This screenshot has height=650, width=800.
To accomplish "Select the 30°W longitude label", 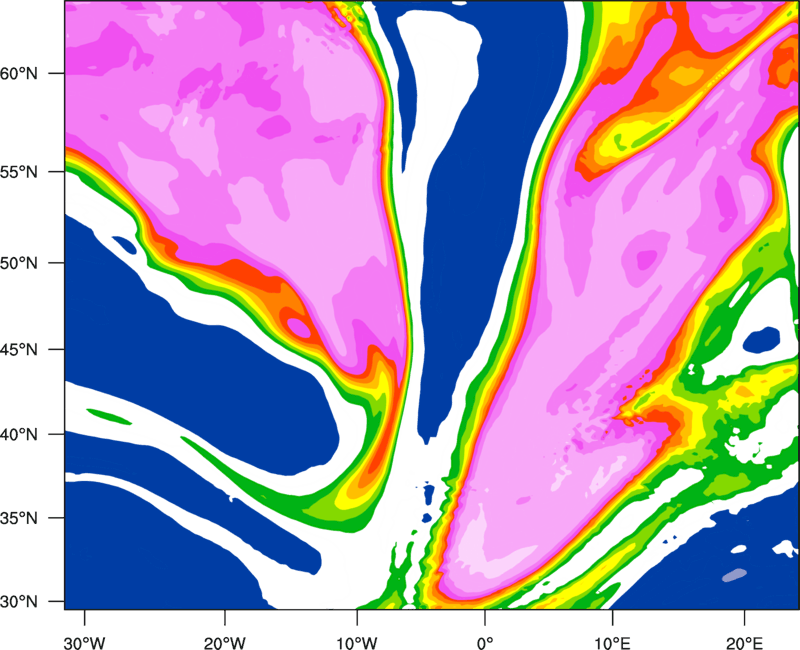I will 84,643.
